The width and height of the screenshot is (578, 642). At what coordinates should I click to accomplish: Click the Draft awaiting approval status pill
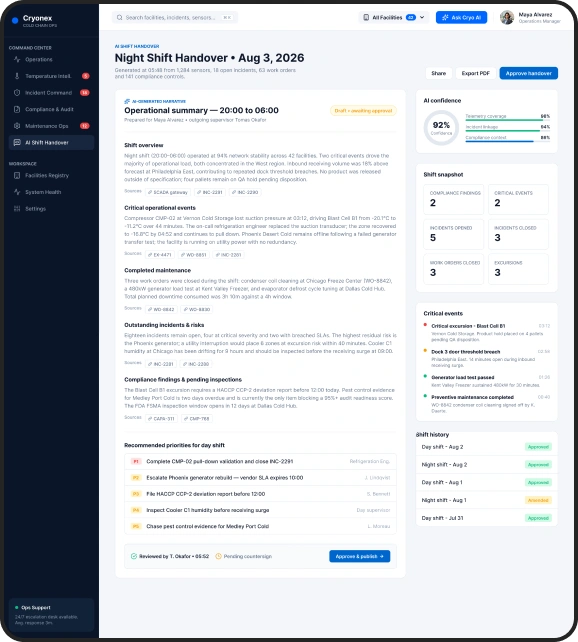pos(363,111)
